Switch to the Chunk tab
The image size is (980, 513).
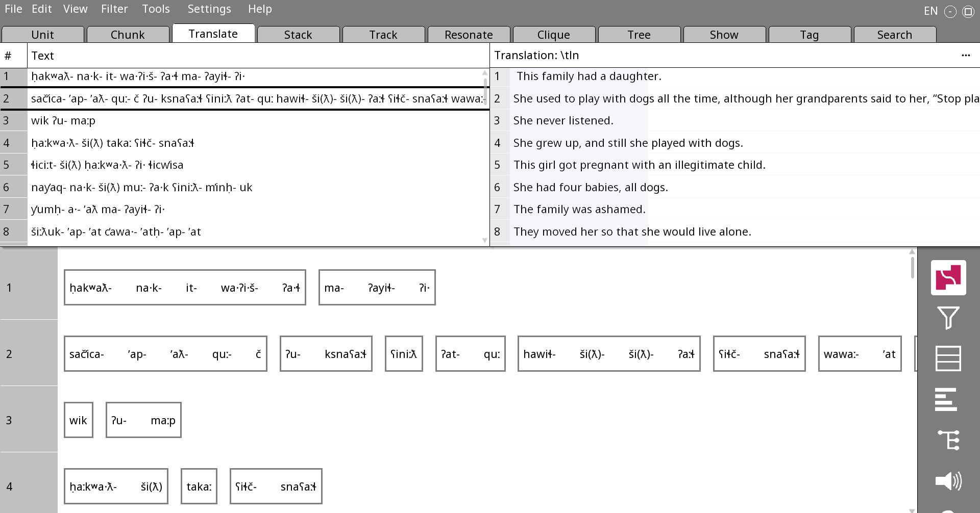coord(128,35)
